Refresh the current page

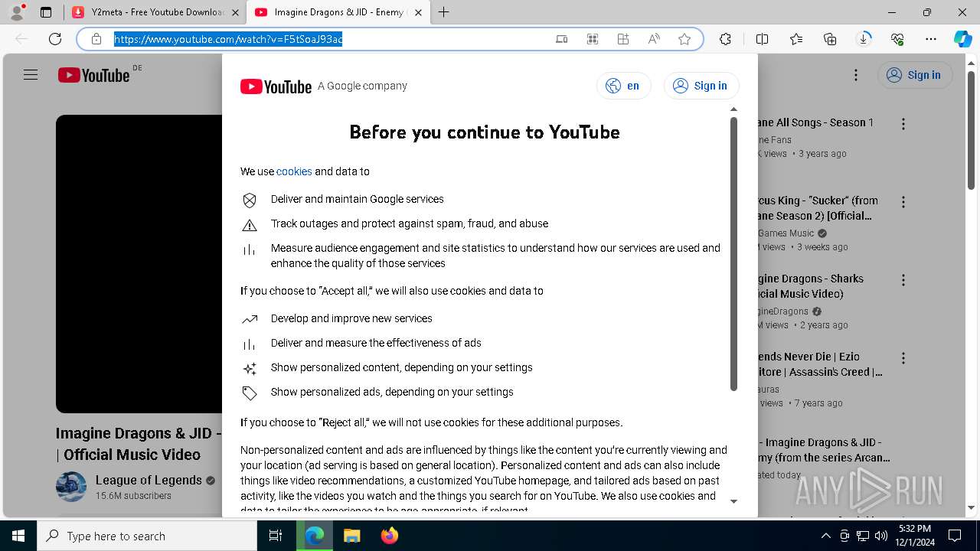(55, 39)
